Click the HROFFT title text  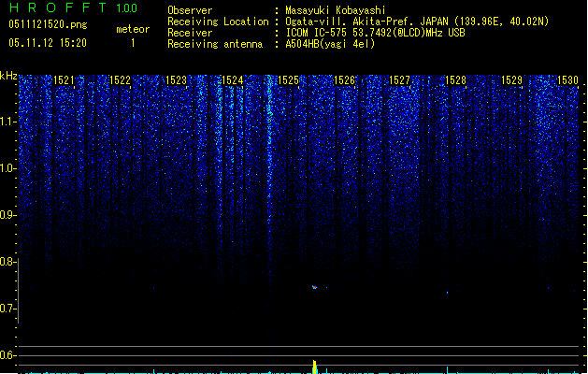(58, 7)
